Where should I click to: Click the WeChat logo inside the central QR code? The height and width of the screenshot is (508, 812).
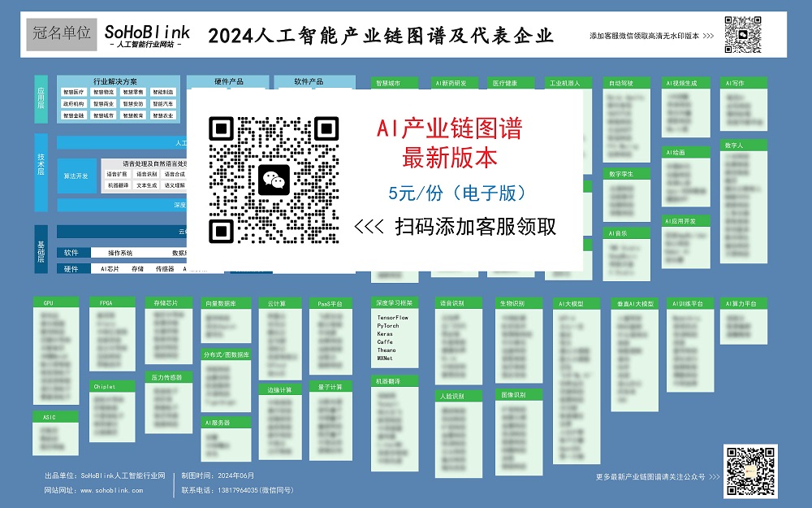(x=274, y=180)
